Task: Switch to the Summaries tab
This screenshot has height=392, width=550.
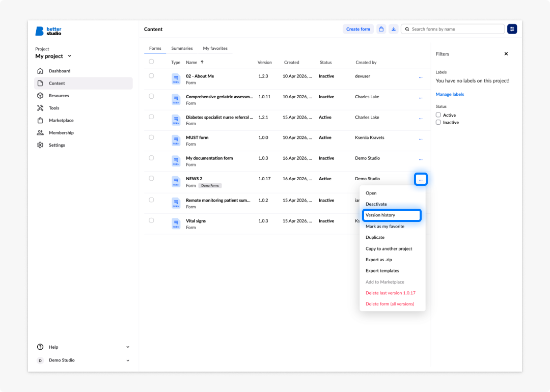Action: 182,48
